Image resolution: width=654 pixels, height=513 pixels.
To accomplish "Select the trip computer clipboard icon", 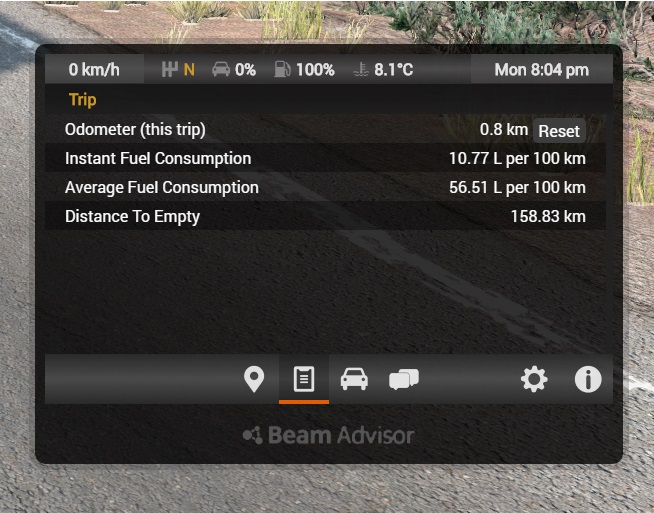I will point(304,379).
